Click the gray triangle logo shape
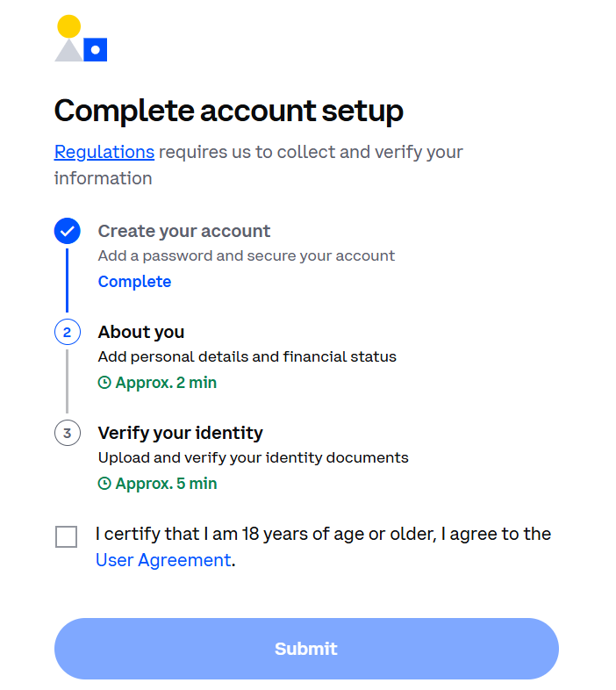The image size is (616, 690). click(x=68, y=50)
